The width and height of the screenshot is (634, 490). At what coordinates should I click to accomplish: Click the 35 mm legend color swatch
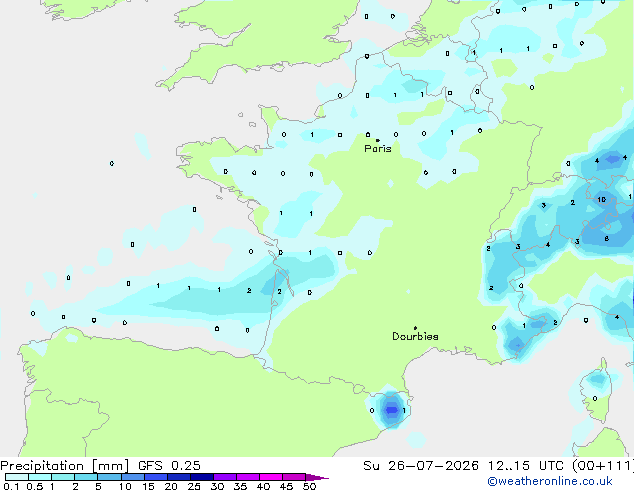pyautogui.click(x=247, y=477)
